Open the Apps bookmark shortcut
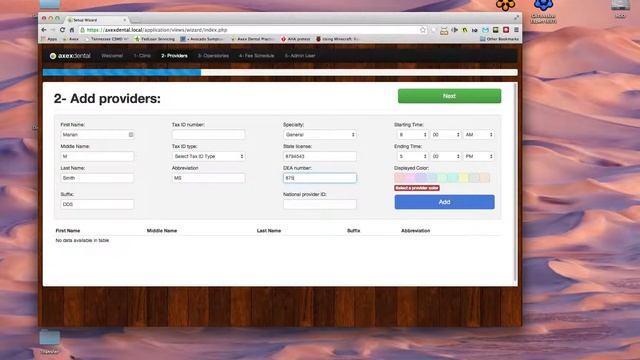The width and height of the screenshot is (640, 360). coord(49,39)
